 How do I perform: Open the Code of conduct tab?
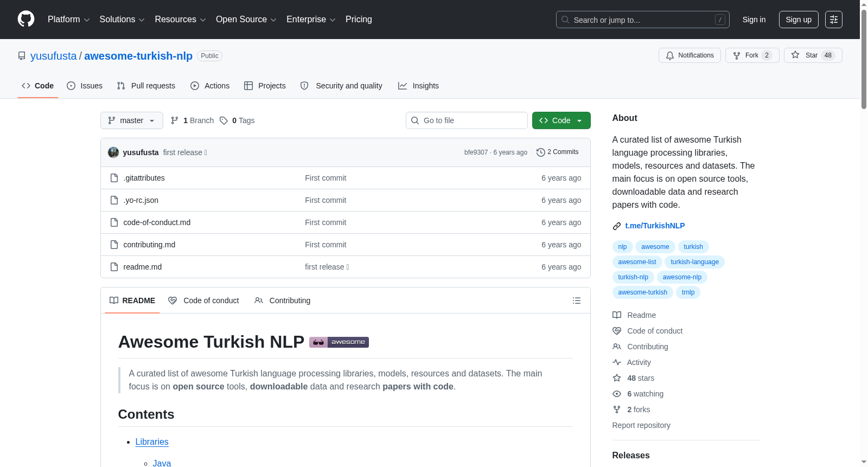pyautogui.click(x=203, y=300)
